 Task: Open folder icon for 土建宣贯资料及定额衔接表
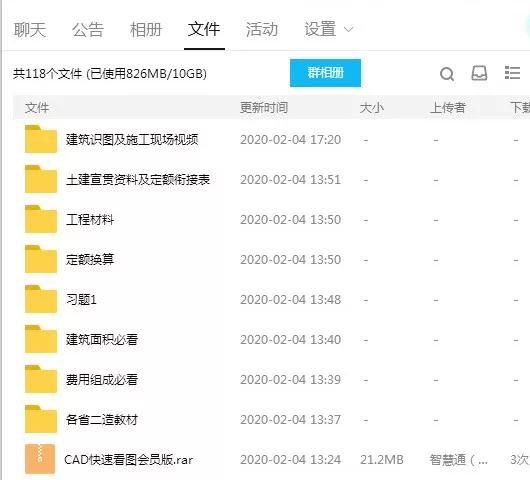[x=41, y=179]
